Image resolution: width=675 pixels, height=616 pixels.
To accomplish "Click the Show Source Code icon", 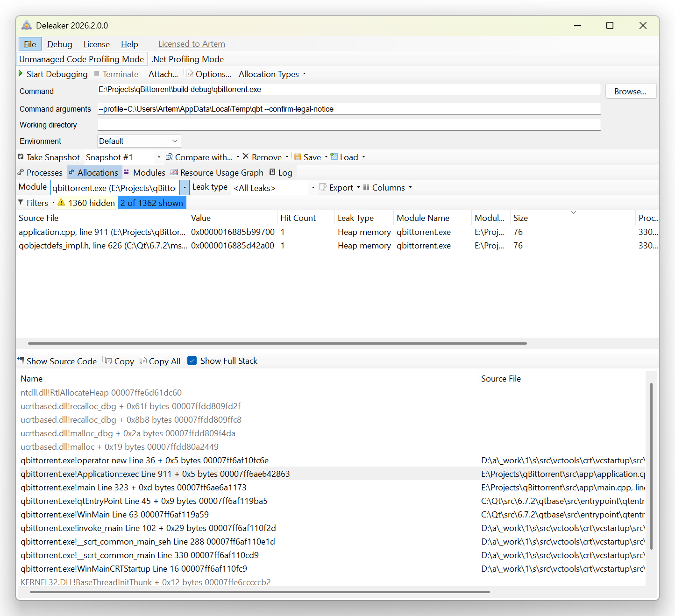I will (21, 360).
